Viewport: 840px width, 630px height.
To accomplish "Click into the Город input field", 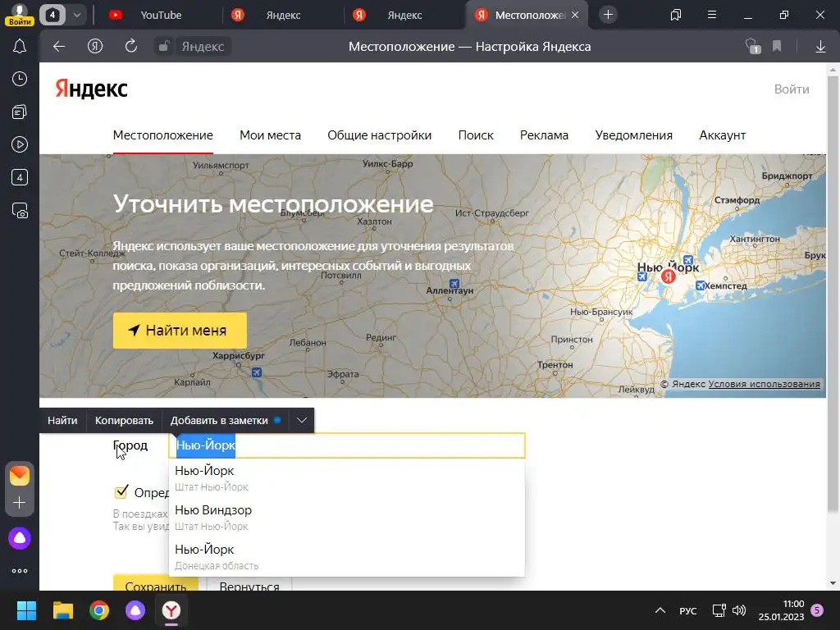I will [347, 445].
